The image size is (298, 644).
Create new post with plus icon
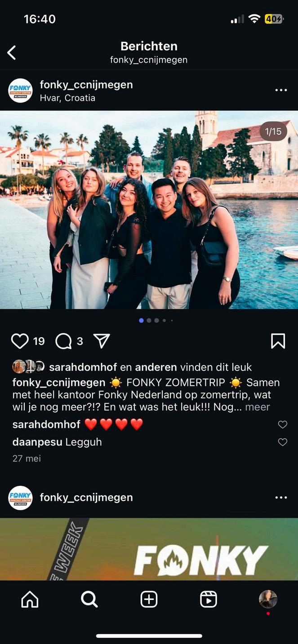click(x=149, y=600)
